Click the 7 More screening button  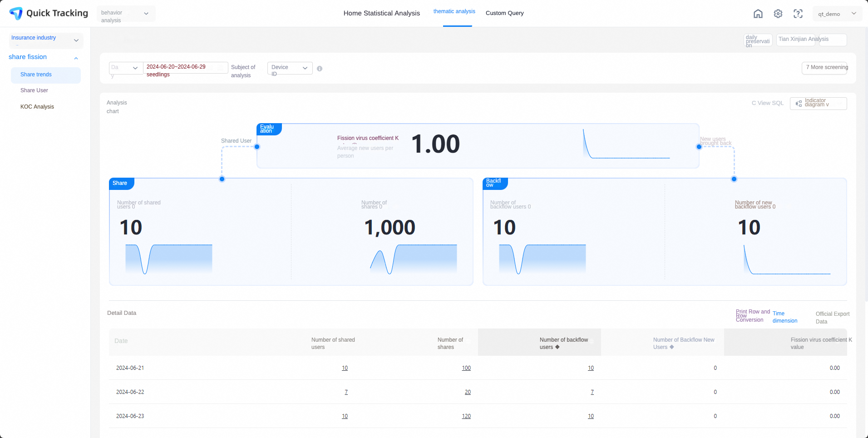coord(824,68)
